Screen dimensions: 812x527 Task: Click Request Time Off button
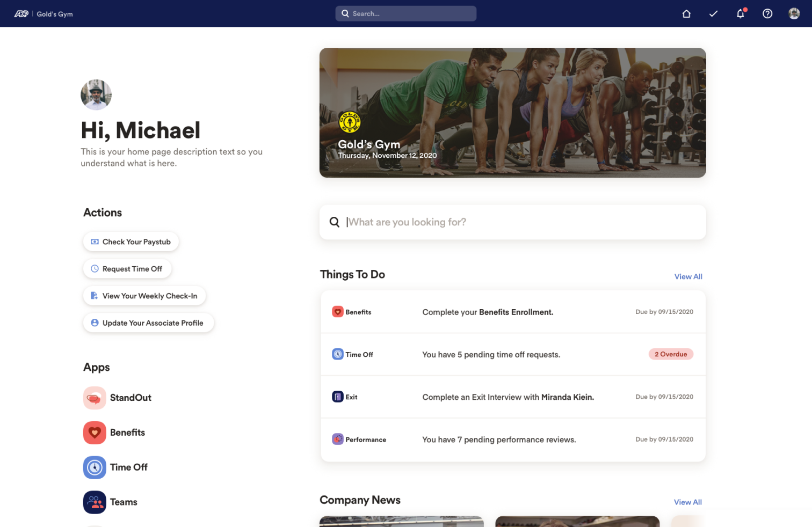click(127, 269)
